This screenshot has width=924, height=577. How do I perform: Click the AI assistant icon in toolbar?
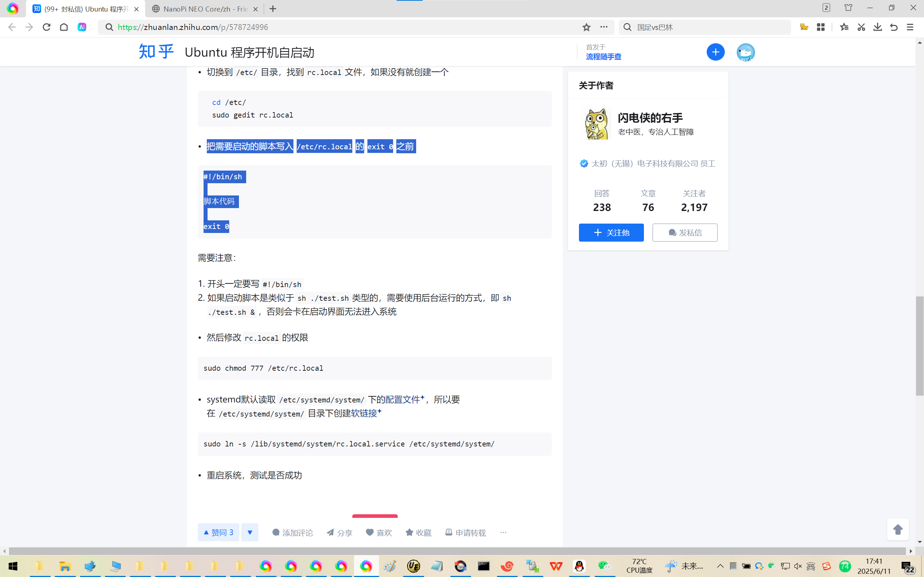(x=82, y=27)
